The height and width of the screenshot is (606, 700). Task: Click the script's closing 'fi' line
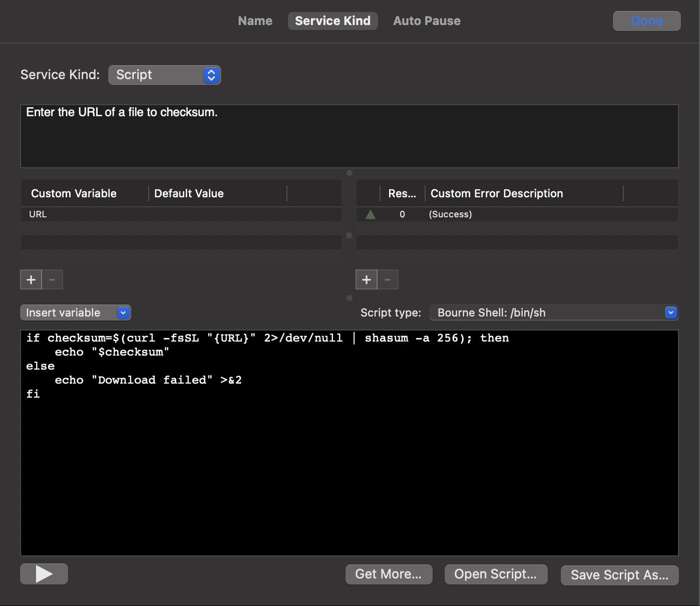(33, 394)
